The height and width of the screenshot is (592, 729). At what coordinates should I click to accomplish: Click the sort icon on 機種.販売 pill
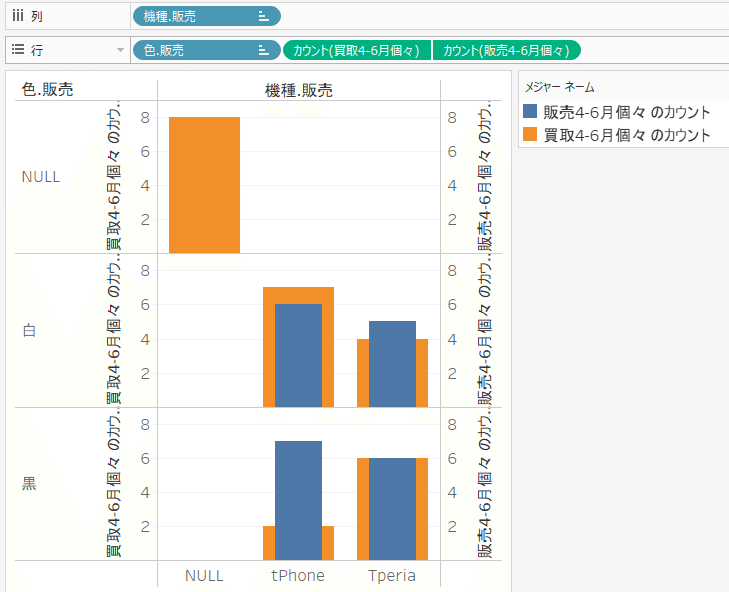(x=264, y=17)
